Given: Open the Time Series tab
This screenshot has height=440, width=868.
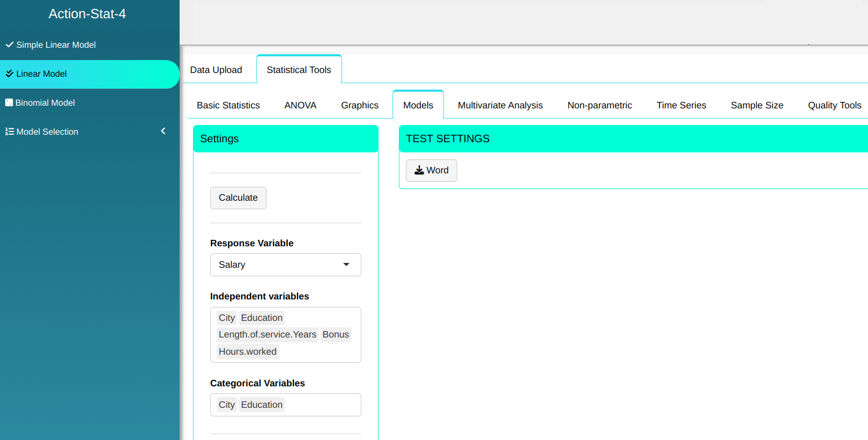Looking at the screenshot, I should tap(681, 105).
